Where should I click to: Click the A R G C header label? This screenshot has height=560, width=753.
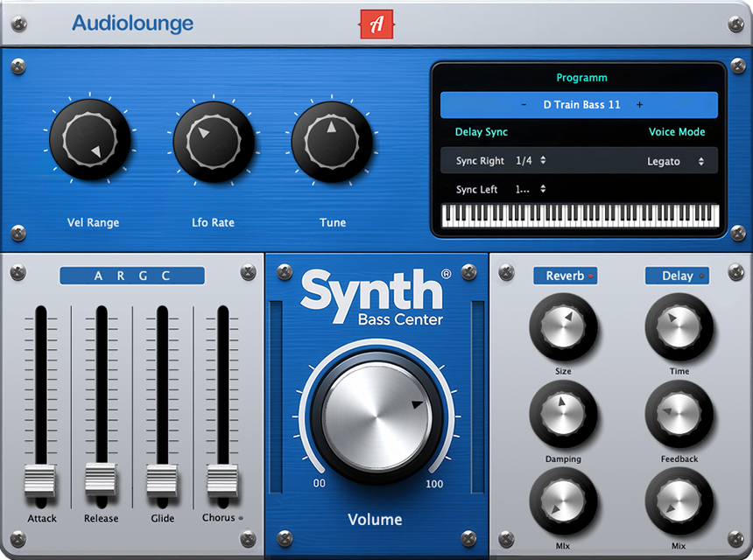point(132,276)
